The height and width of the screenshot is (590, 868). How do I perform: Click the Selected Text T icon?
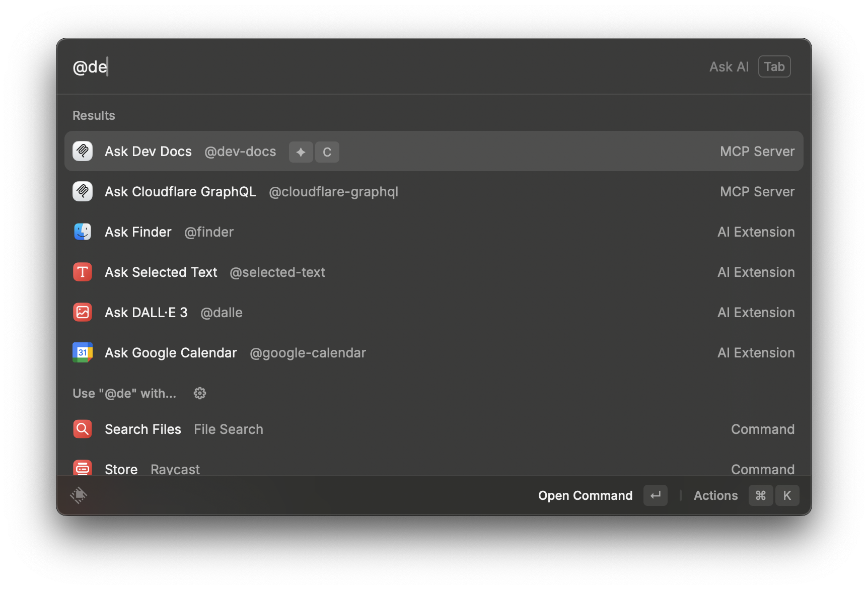click(x=83, y=272)
